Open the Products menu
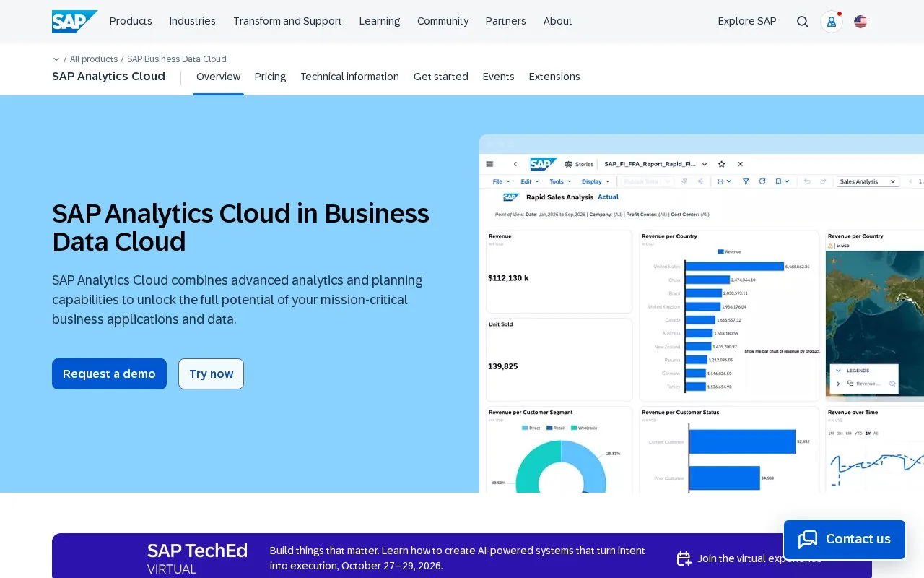Viewport: 924px width, 578px height. [131, 22]
